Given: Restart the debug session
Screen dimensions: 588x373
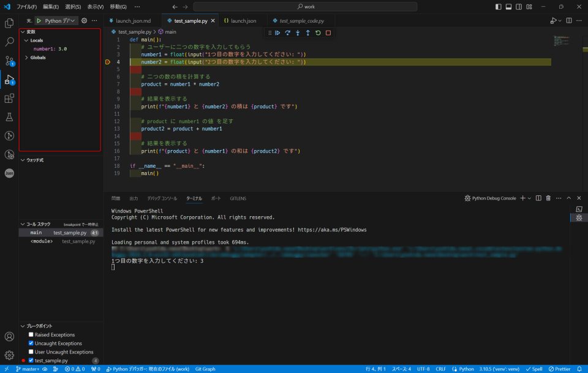Looking at the screenshot, I should click(317, 32).
